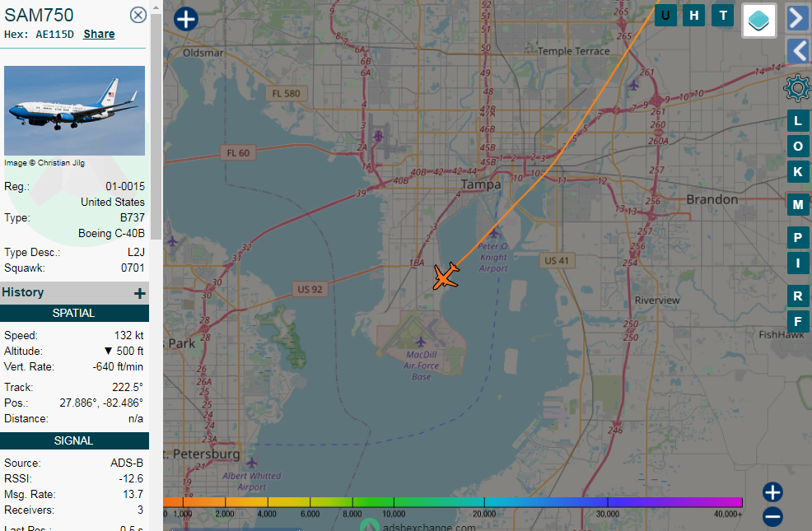Screen dimensions: 812x531
Task: Click the left chevron arrow button
Action: [x=798, y=51]
